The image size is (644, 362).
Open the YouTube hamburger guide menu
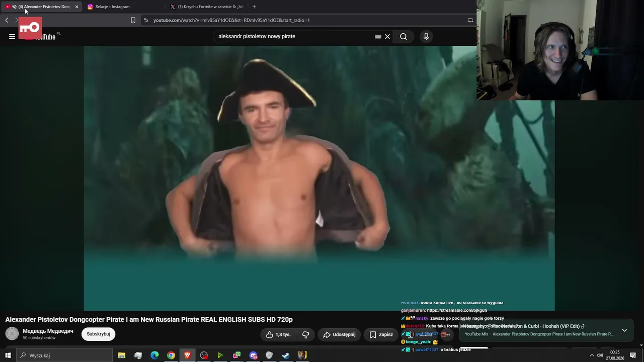click(x=12, y=36)
